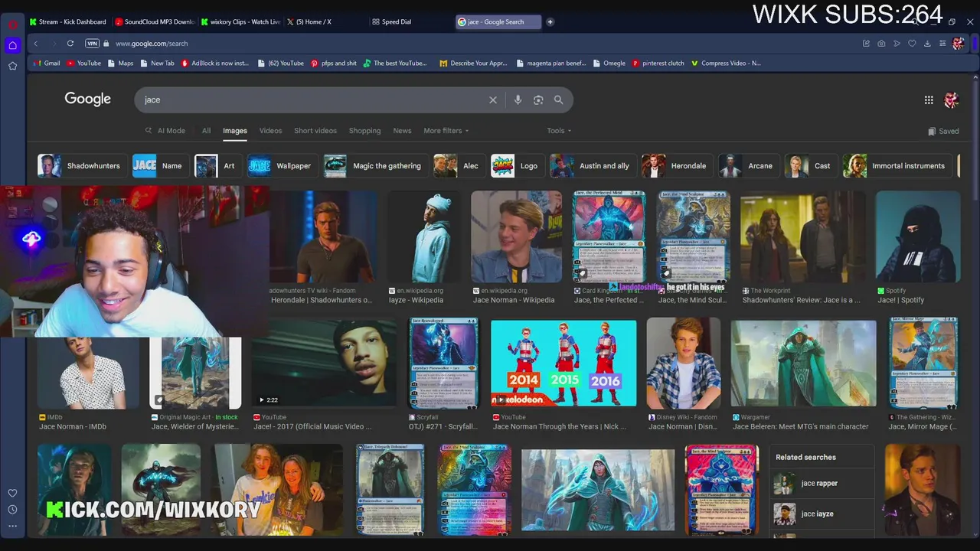Image resolution: width=980 pixels, height=551 pixels.
Task: Switch to Short videos results tab
Action: [315, 131]
